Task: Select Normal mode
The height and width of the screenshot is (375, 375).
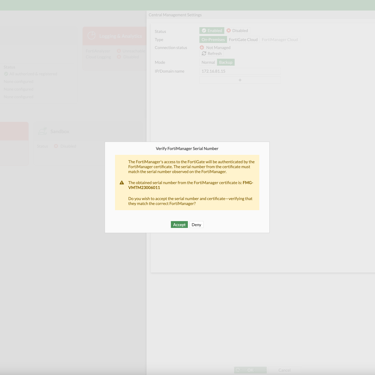Action: coord(208,62)
